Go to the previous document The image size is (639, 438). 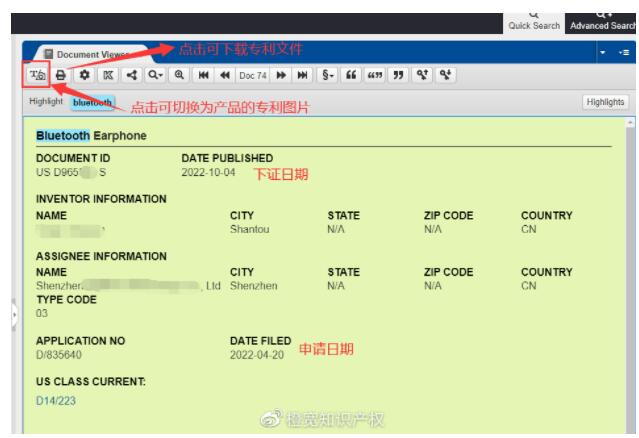coord(225,75)
